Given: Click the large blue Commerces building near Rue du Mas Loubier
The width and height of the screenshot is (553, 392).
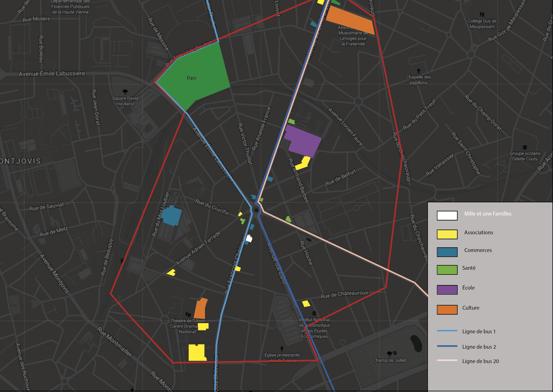Looking at the screenshot, I should click(171, 216).
